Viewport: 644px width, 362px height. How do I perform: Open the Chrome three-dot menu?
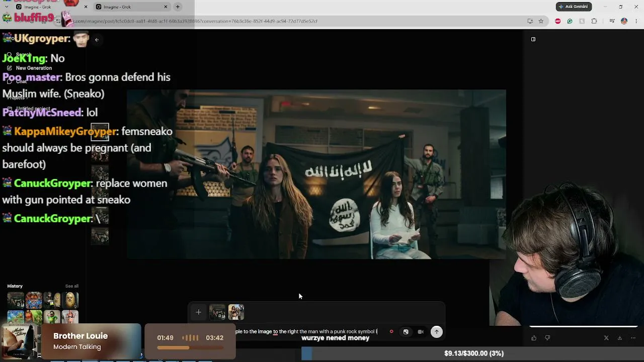tap(636, 21)
